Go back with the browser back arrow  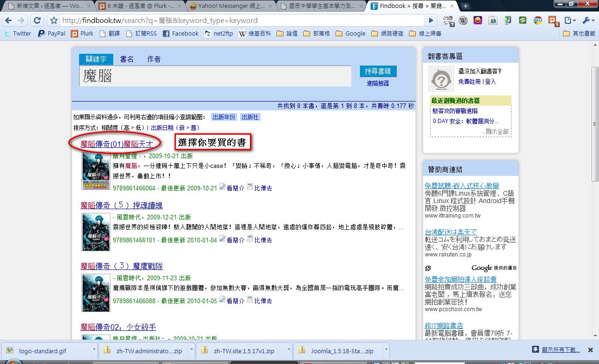(x=9, y=21)
